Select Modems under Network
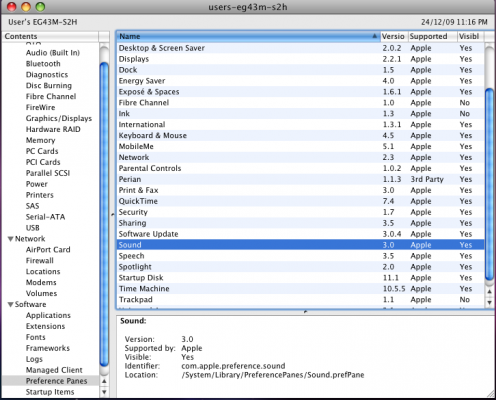This screenshot has height=400, width=496. pyautogui.click(x=41, y=283)
